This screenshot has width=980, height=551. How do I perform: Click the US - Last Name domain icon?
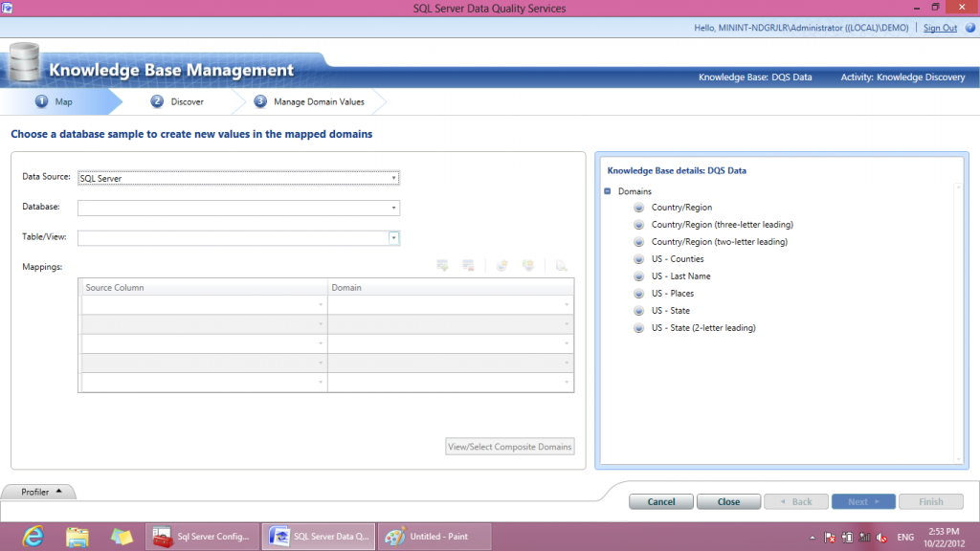point(638,276)
